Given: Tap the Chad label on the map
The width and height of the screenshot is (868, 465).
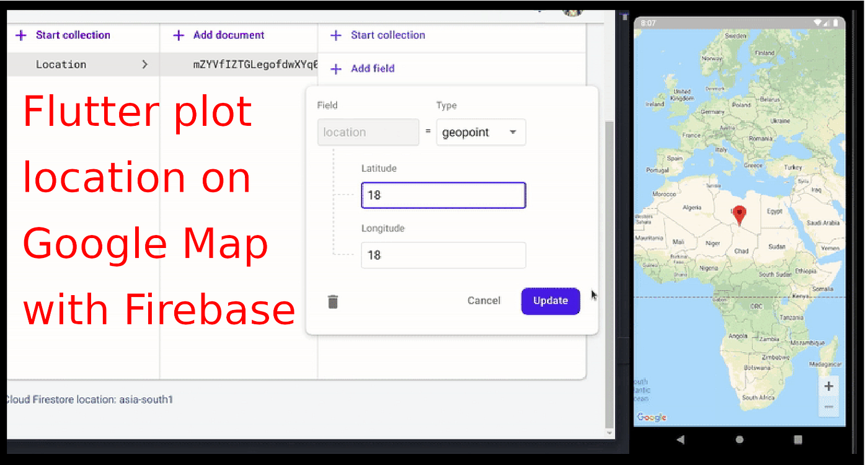Looking at the screenshot, I should pyautogui.click(x=742, y=251).
